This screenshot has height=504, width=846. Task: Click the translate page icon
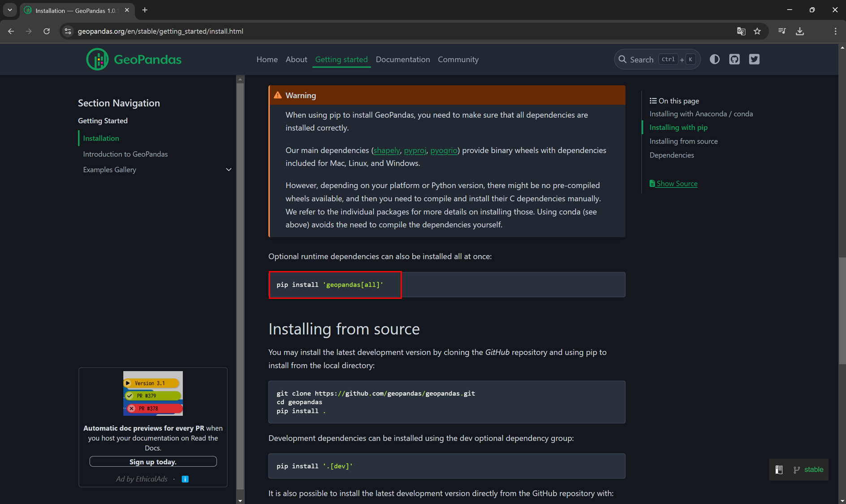coord(741,31)
